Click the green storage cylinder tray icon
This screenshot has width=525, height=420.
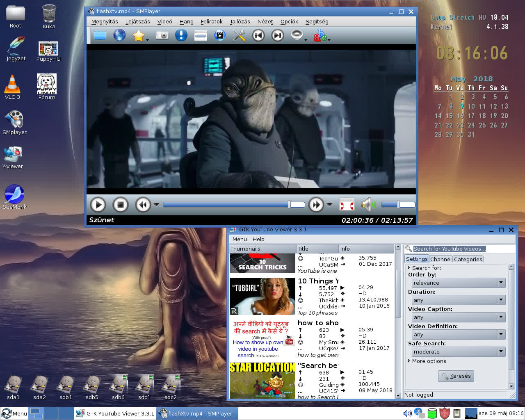[x=432, y=413]
